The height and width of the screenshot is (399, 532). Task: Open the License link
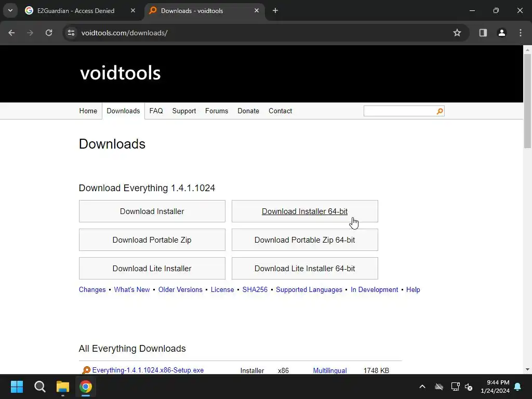coord(222,290)
